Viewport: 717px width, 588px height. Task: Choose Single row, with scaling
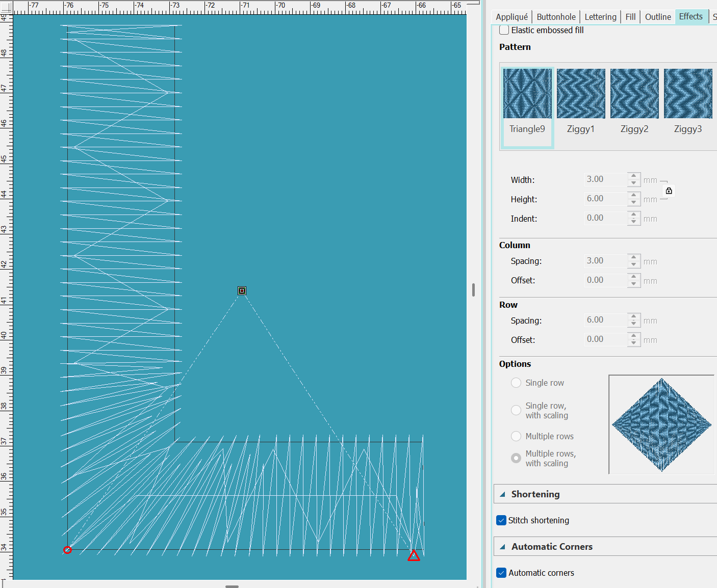pyautogui.click(x=516, y=410)
